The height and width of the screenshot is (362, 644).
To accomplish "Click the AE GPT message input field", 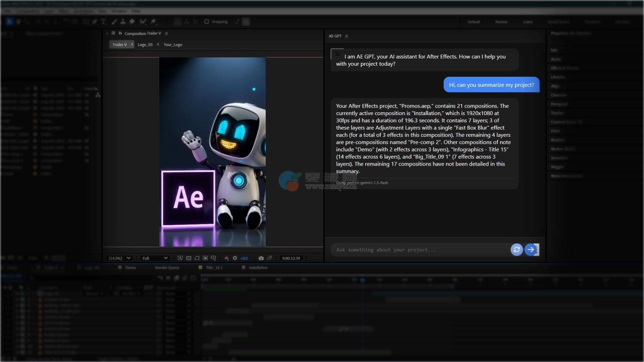I will coord(420,250).
